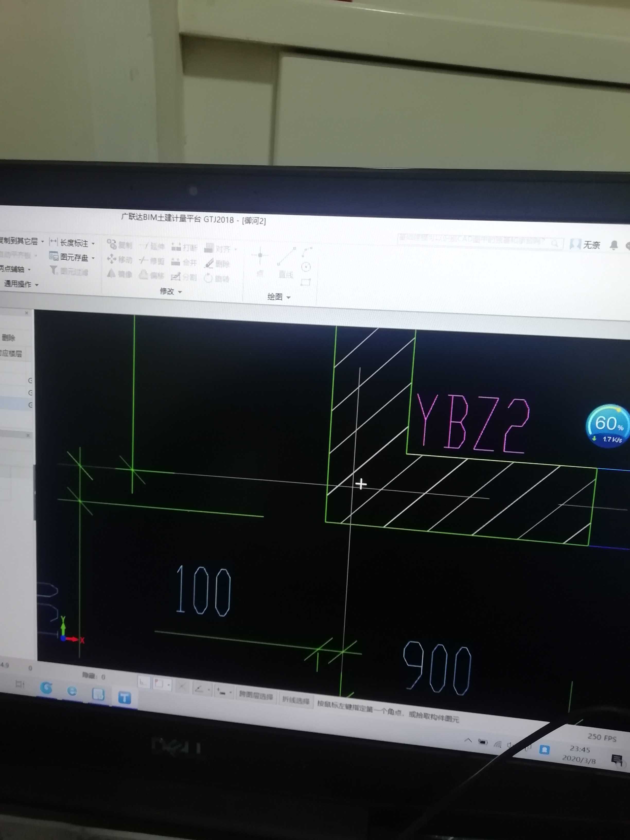The width and height of the screenshot is (630, 840).
Task: Click the 无奈 user avatar
Action: click(575, 244)
